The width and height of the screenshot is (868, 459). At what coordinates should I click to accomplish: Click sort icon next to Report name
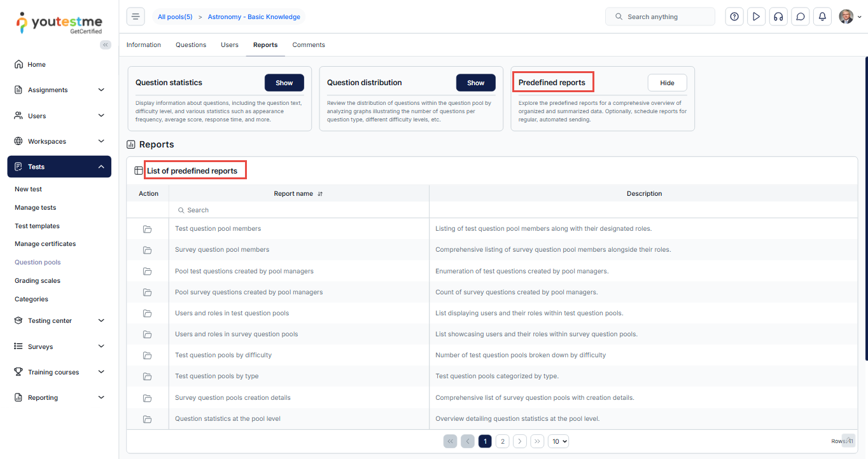click(x=320, y=194)
